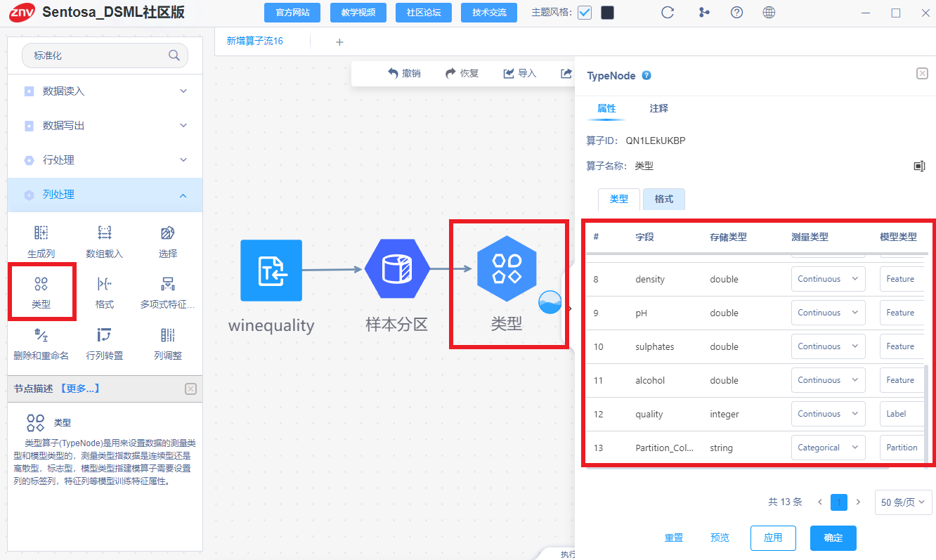Open model type Partition dropdown
The image size is (936, 560).
(x=903, y=448)
